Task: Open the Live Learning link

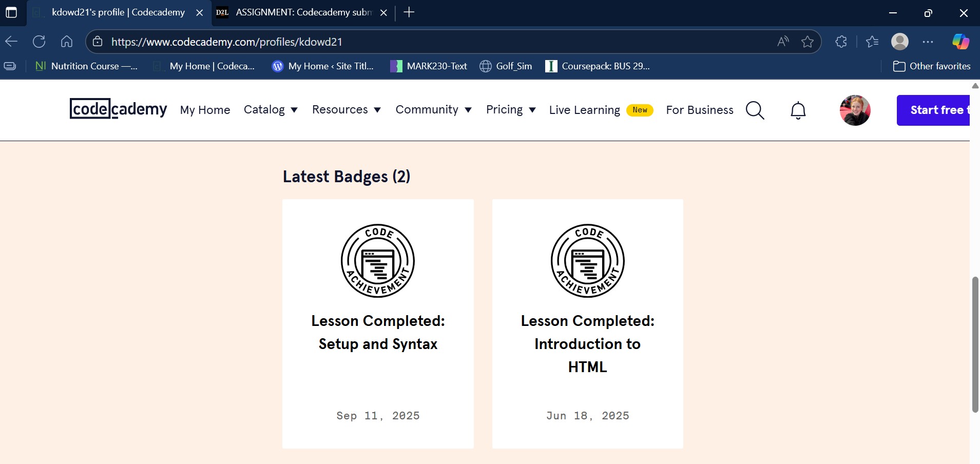Action: [584, 110]
